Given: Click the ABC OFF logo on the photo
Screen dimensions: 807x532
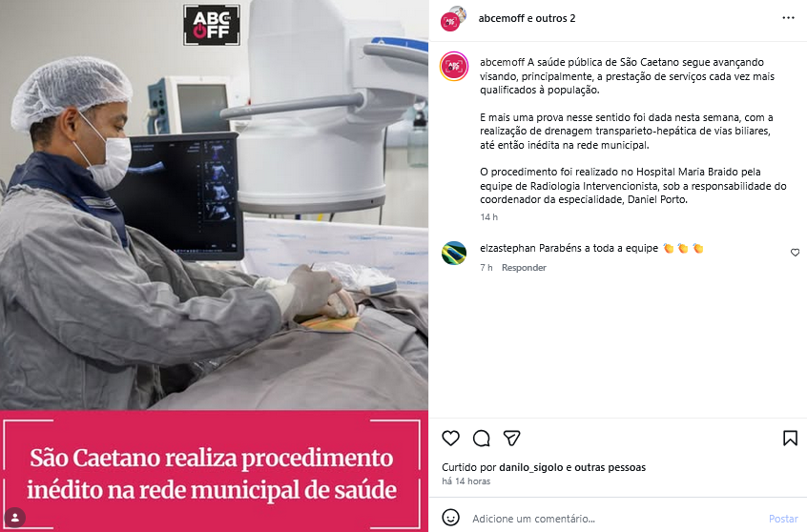Looking at the screenshot, I should click(212, 25).
